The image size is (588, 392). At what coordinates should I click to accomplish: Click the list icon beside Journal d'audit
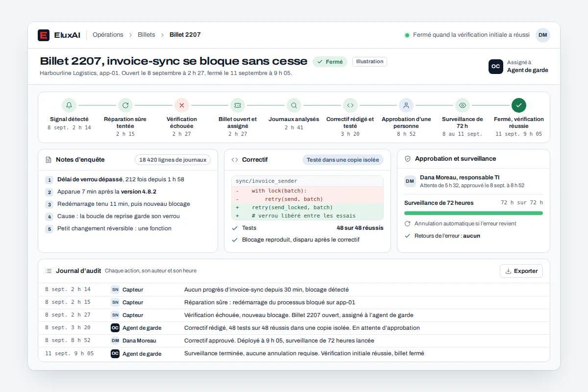click(x=49, y=271)
